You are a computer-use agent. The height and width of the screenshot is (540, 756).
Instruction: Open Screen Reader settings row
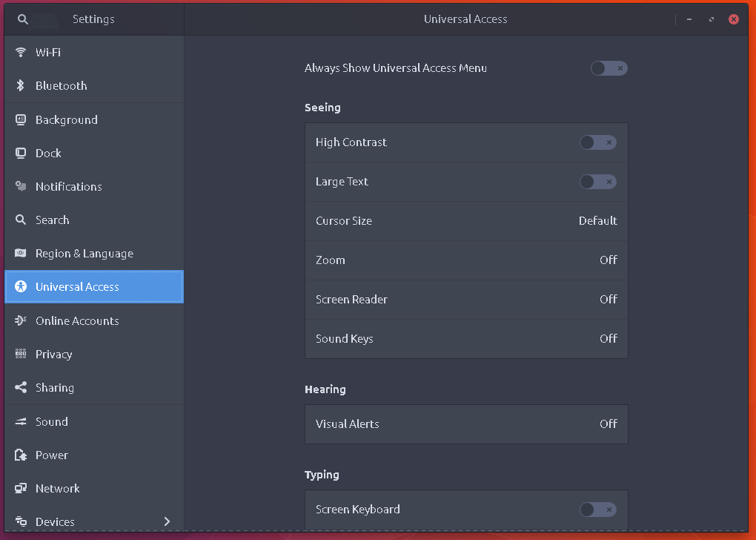pyautogui.click(x=466, y=300)
